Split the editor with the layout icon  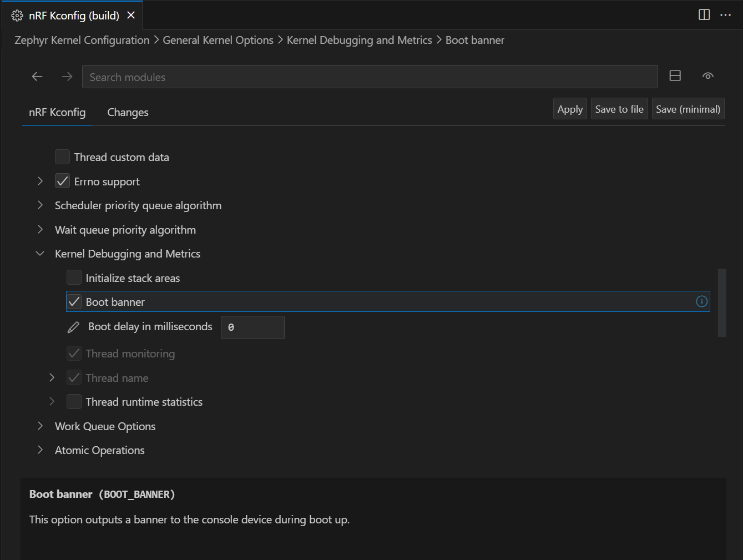coord(704,15)
